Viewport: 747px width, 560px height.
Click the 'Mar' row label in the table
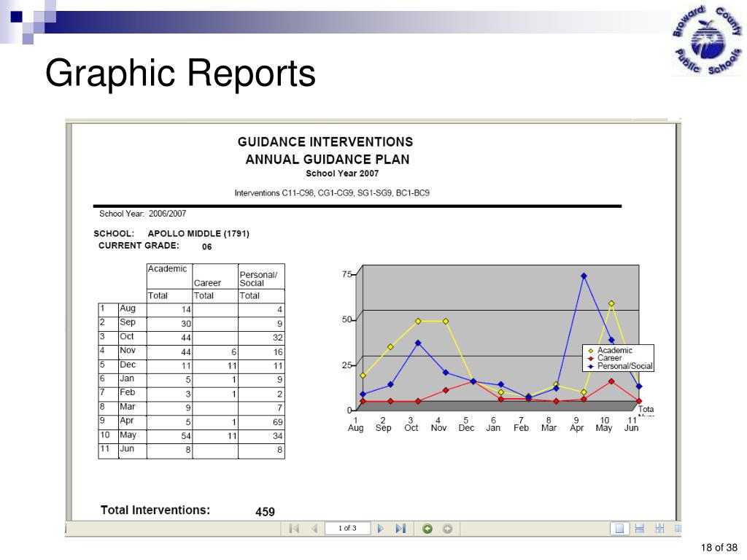(127, 407)
